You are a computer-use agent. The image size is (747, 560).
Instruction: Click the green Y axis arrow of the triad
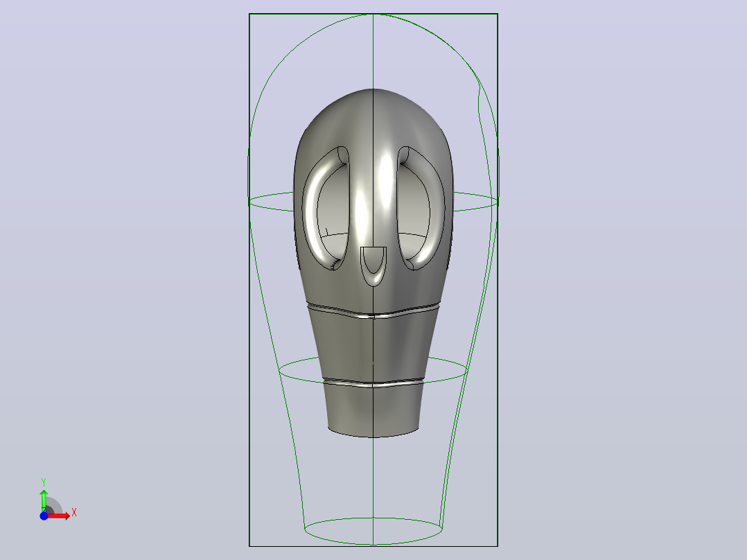click(x=44, y=500)
